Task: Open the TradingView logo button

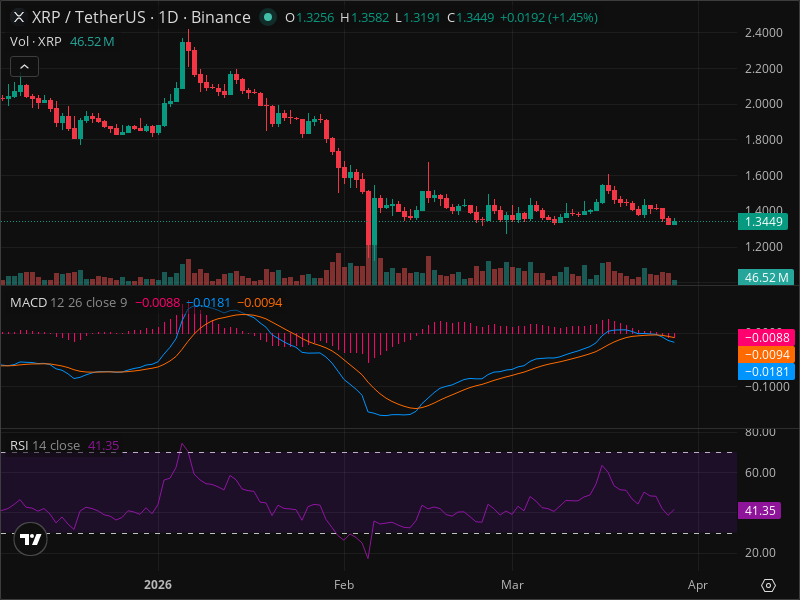Action: click(x=31, y=539)
